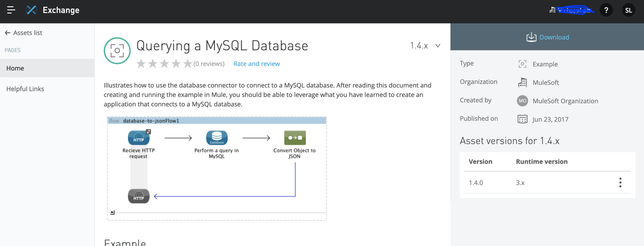Open the SL user profile avatar
This screenshot has width=644, height=246.
(x=628, y=10)
